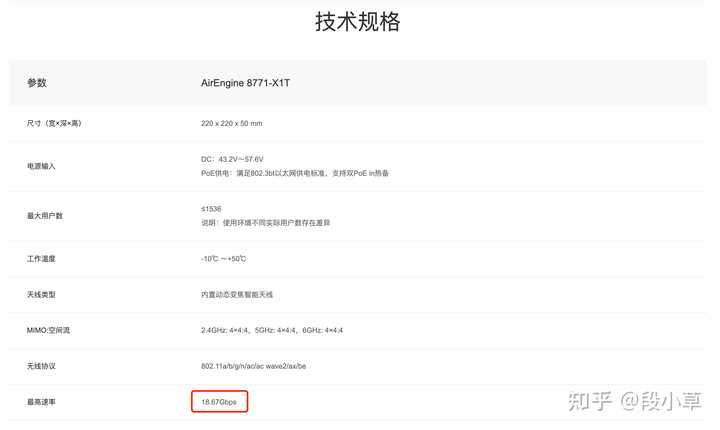The image size is (720, 430).
Task: Click the 最大用户数 row label
Action: pyautogui.click(x=45, y=215)
